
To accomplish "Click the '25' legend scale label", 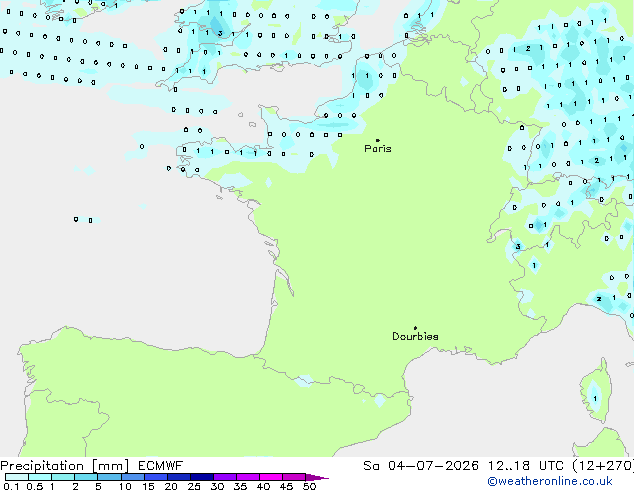I will pyautogui.click(x=194, y=486).
